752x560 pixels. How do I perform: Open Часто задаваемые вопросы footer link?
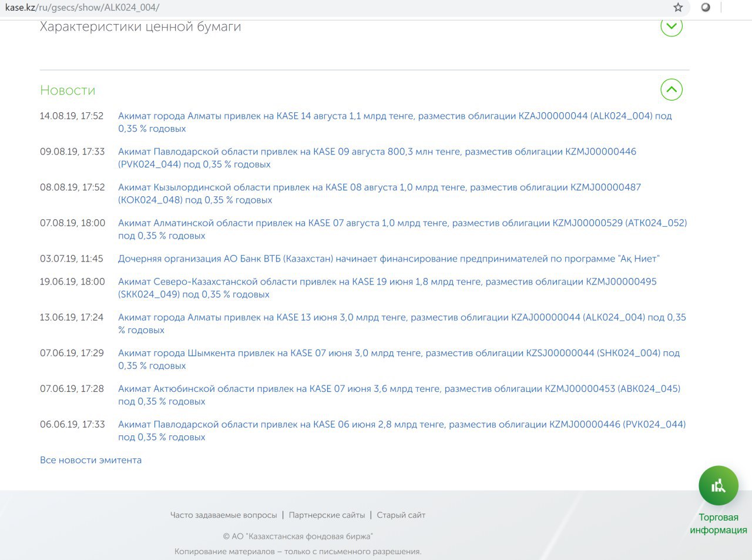pos(223,515)
